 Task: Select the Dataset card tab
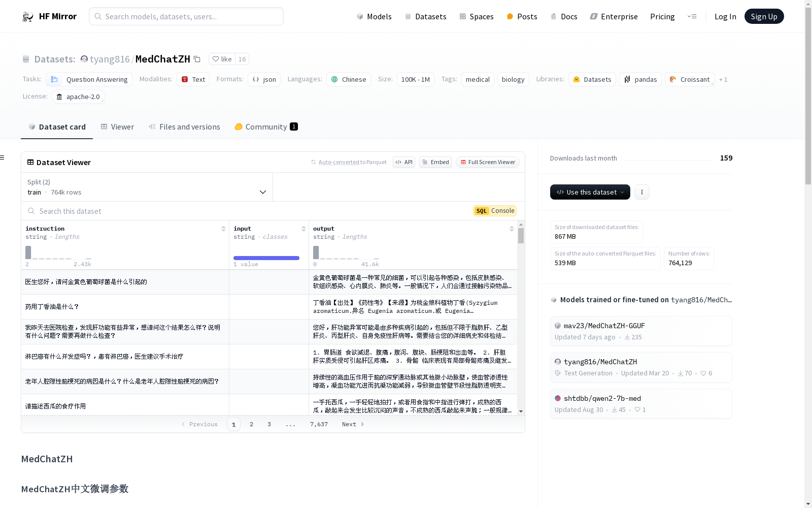point(57,127)
